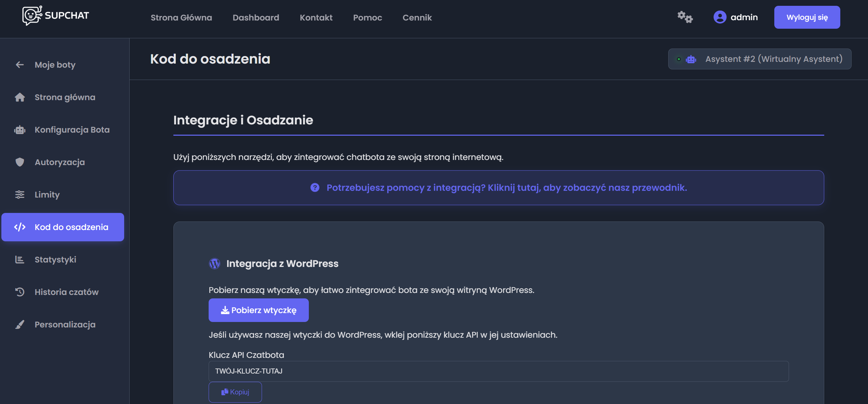Click the robot icon in assistant selector

(691, 59)
